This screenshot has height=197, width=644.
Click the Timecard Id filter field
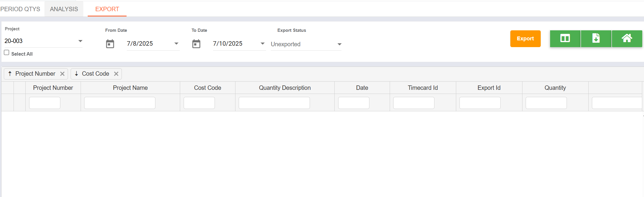[414, 103]
